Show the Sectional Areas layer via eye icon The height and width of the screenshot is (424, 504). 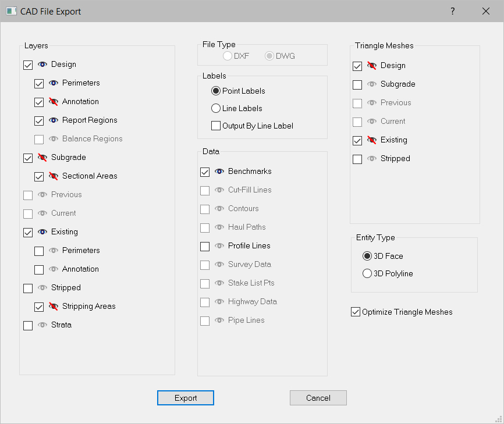54,176
